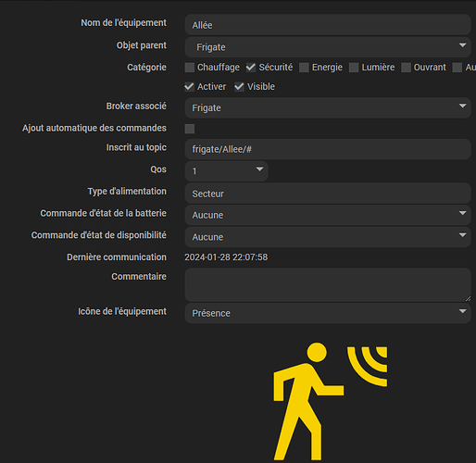Click inside the Commentaire text area

[x=328, y=284]
